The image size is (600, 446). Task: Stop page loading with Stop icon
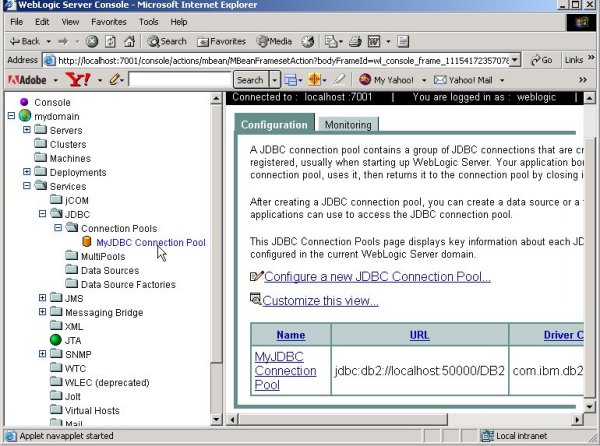coord(91,41)
